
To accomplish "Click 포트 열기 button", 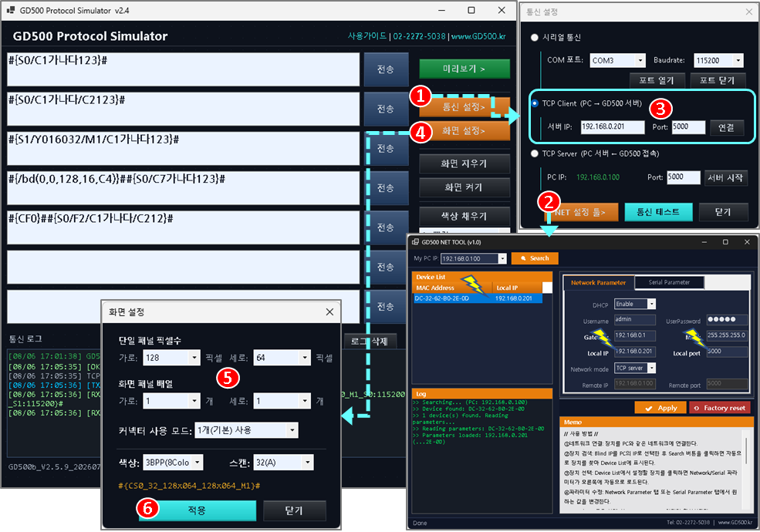I will (657, 80).
